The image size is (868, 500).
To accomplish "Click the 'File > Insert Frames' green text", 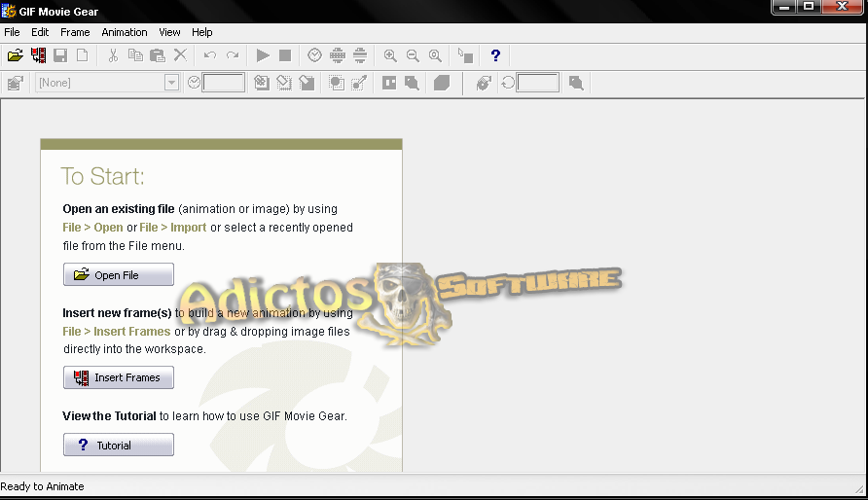I will click(x=116, y=332).
